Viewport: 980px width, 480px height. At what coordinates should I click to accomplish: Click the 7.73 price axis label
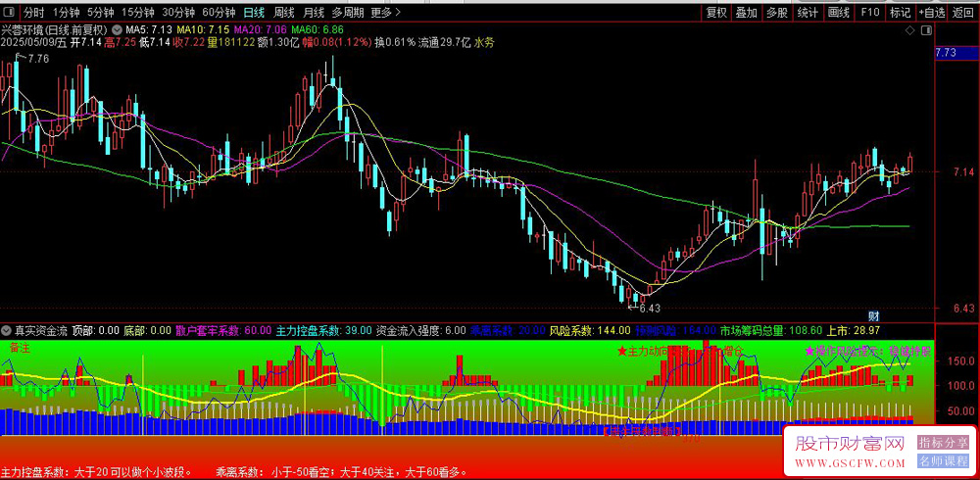pos(947,54)
